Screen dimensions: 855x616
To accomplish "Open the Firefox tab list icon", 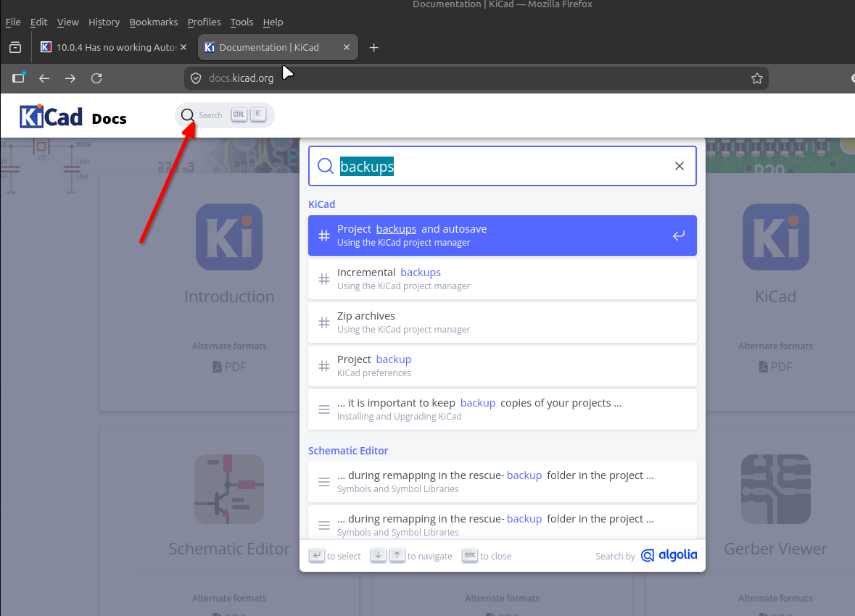I will 15,47.
